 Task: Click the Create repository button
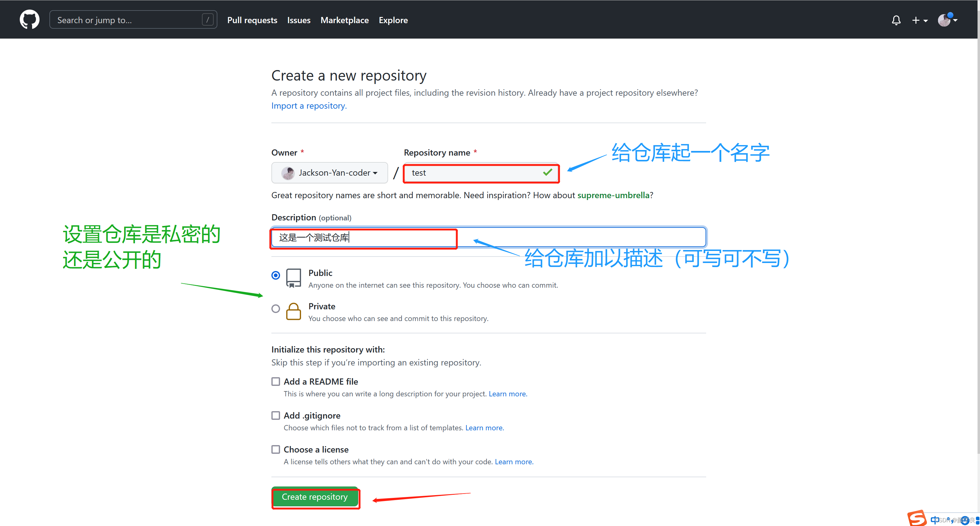(x=315, y=498)
